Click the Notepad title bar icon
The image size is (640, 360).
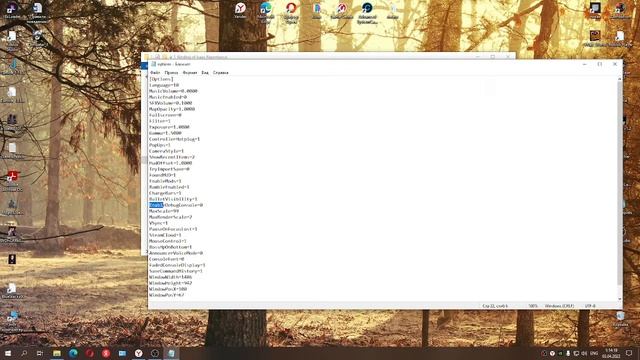[153, 64]
